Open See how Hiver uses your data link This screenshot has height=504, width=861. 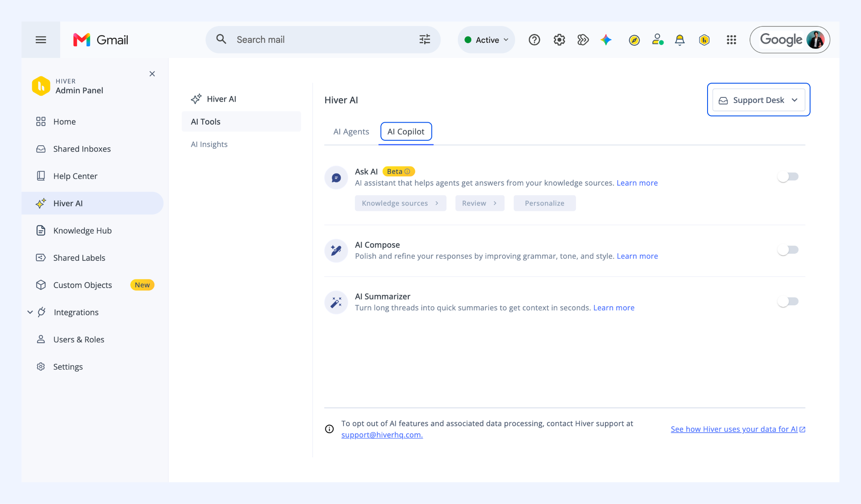pos(738,429)
